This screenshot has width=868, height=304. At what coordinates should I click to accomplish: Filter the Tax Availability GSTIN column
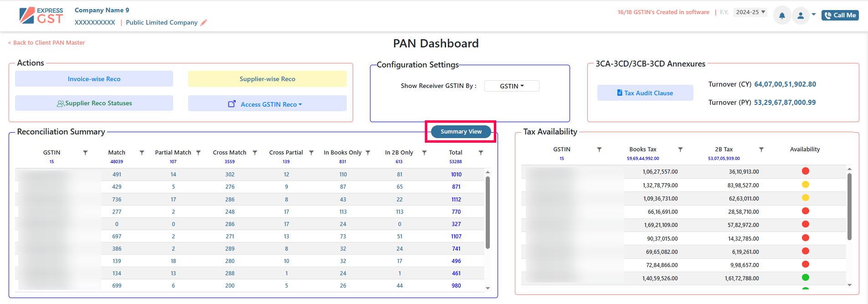[x=599, y=149]
